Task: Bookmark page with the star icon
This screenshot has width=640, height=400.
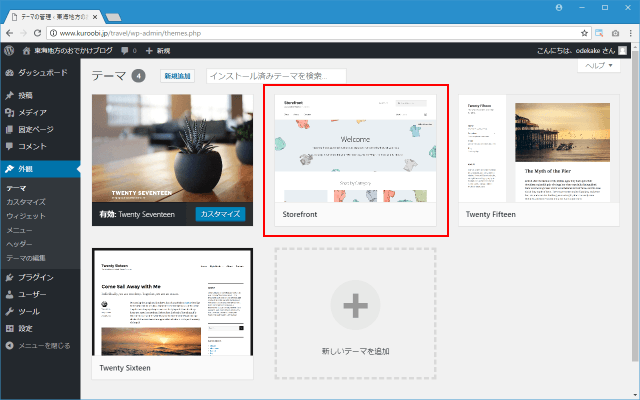Action: [x=584, y=33]
